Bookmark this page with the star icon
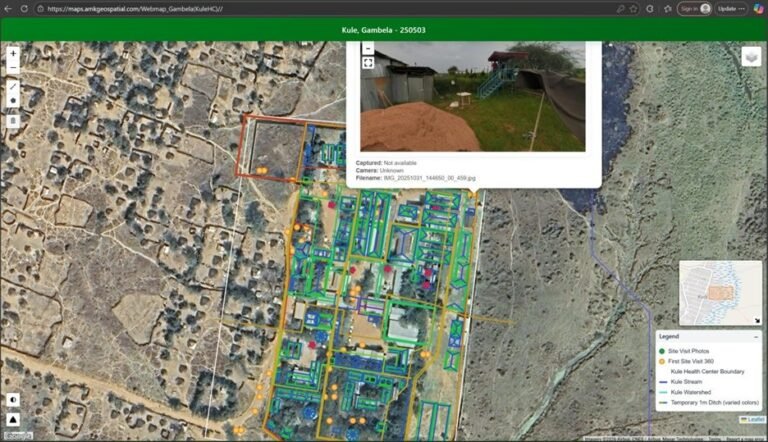Screen dimensions: 768x442 pos(634,8)
